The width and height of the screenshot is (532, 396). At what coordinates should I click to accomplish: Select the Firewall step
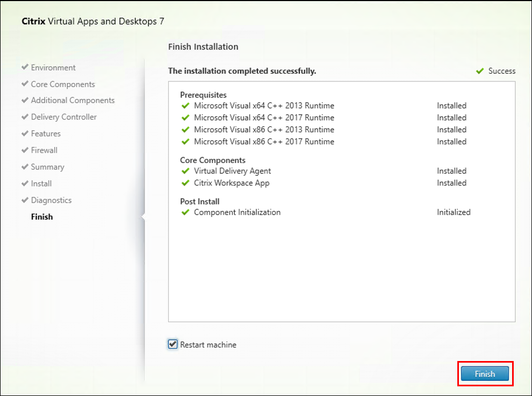click(x=44, y=150)
